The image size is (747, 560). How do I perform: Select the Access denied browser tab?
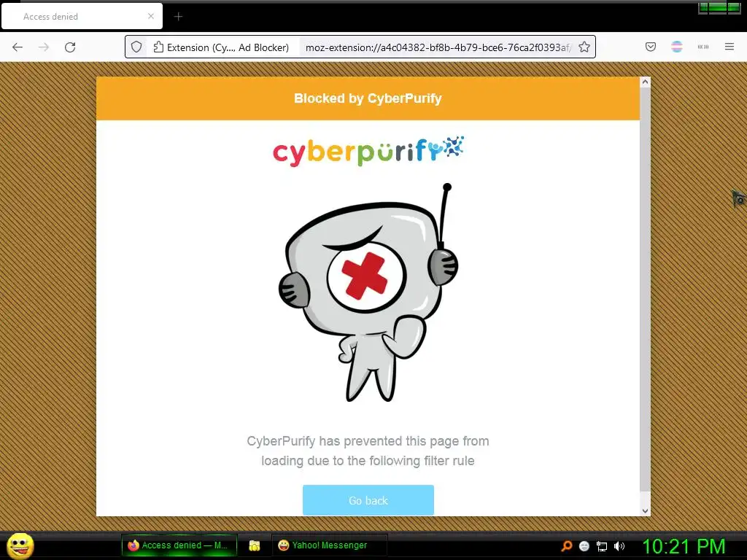click(82, 17)
